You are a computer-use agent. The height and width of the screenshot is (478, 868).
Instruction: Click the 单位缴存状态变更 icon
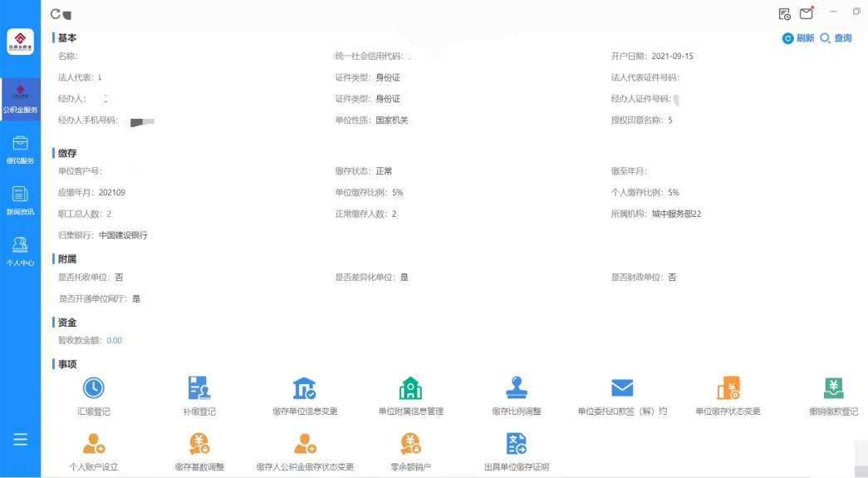(x=728, y=388)
